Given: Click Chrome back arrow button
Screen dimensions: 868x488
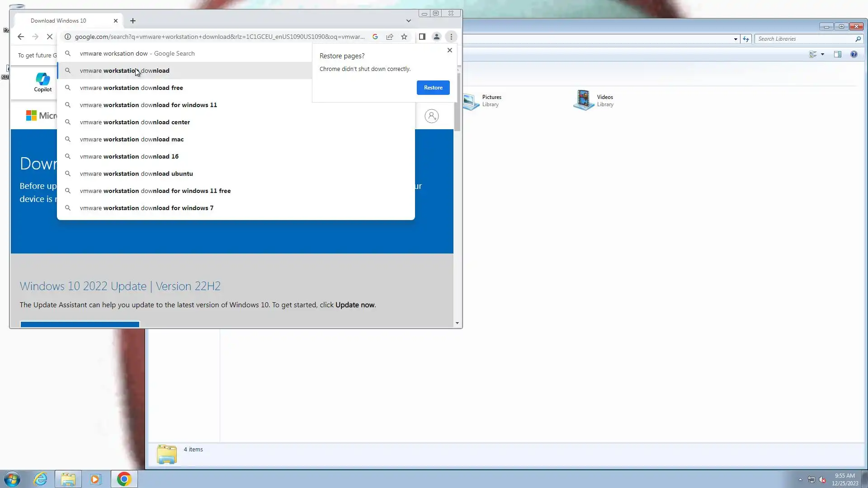Looking at the screenshot, I should 21,37.
